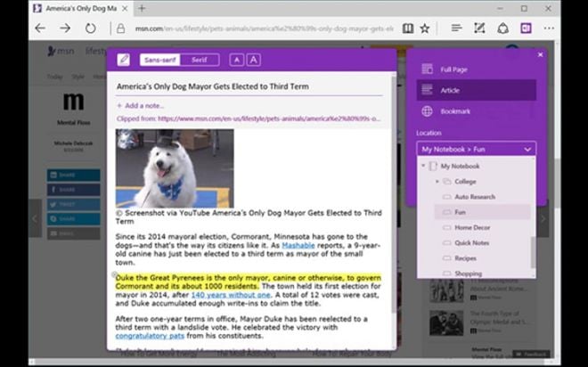Add page to favorites star icon
Image resolution: width=588 pixels, height=367 pixels.
(424, 29)
